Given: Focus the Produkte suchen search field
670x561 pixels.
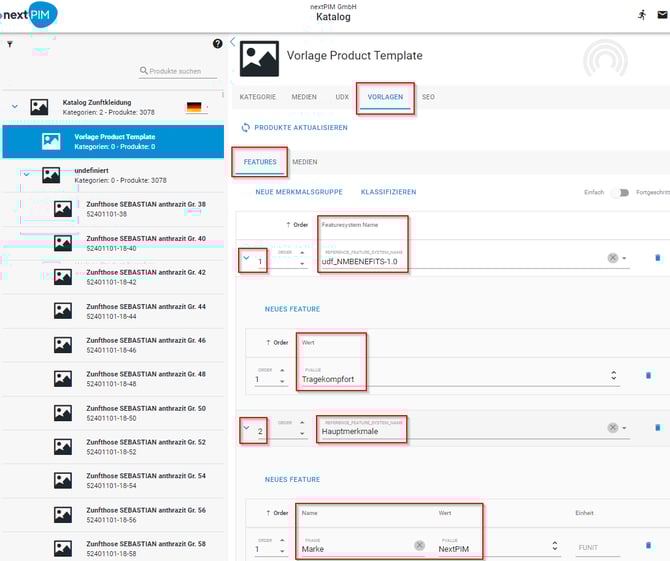Looking at the screenshot, I should tap(179, 71).
